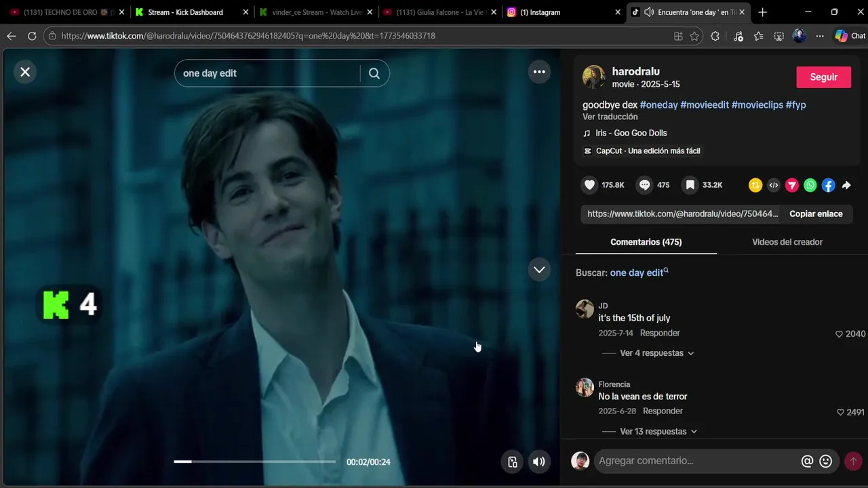Like Florencia's comment heart

point(840,412)
